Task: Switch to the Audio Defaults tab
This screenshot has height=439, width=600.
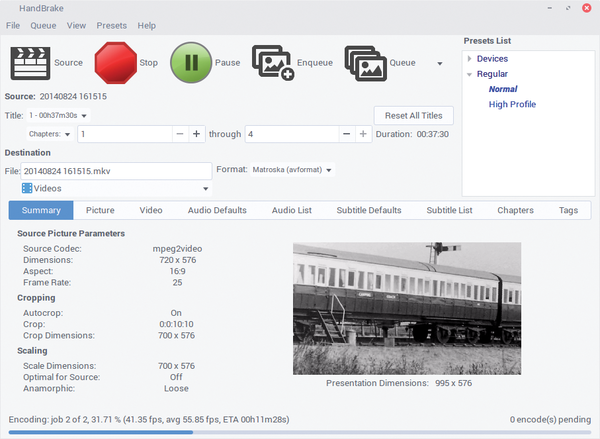Action: 217,210
